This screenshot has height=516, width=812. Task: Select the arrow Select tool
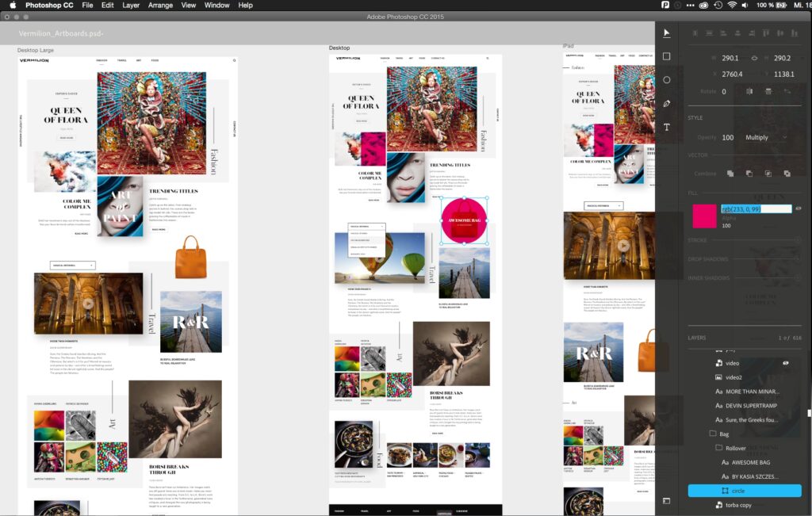[666, 32]
